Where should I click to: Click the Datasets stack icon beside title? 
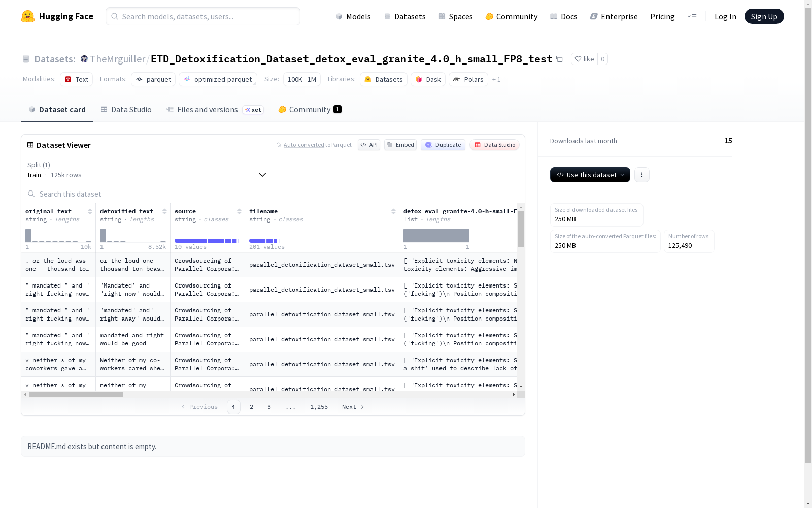click(x=26, y=59)
